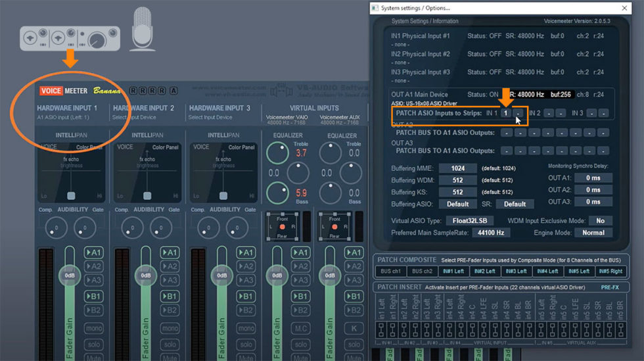Change Virtual ASIO Type Float32LSB
Image resolution: width=644 pixels, height=361 pixels.
(x=470, y=221)
